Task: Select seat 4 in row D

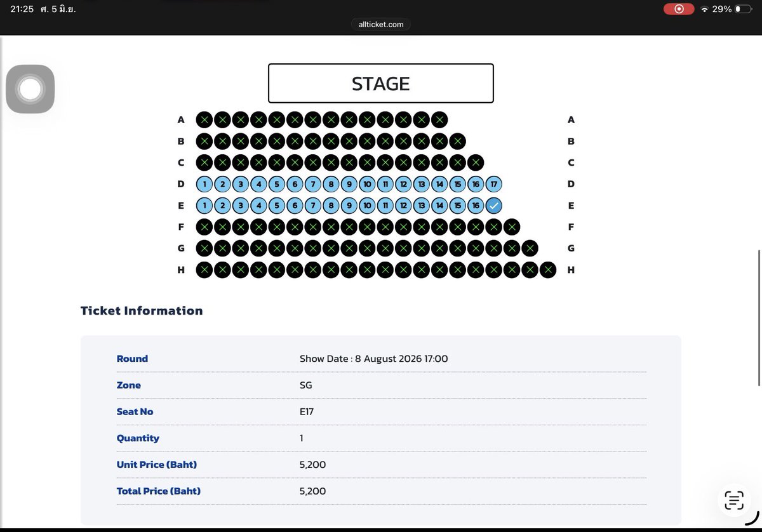Action: [258, 184]
